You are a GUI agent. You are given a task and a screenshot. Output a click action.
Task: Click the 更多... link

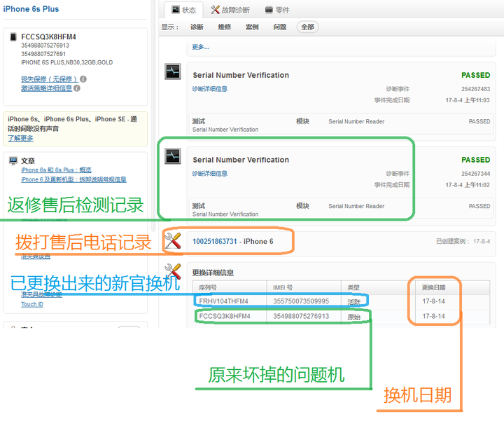point(201,47)
